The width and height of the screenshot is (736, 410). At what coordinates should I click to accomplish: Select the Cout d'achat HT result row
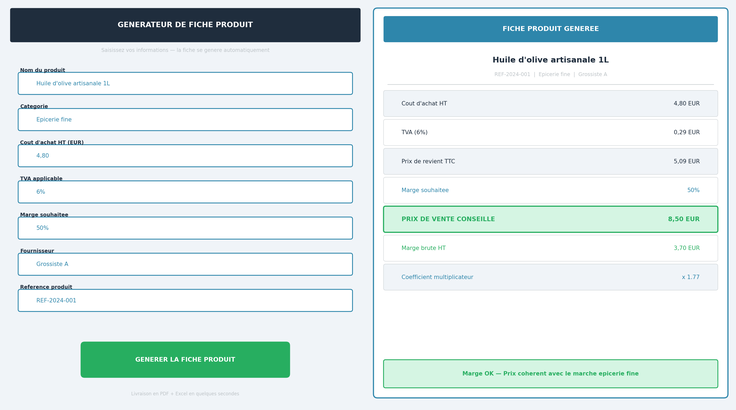coord(550,103)
